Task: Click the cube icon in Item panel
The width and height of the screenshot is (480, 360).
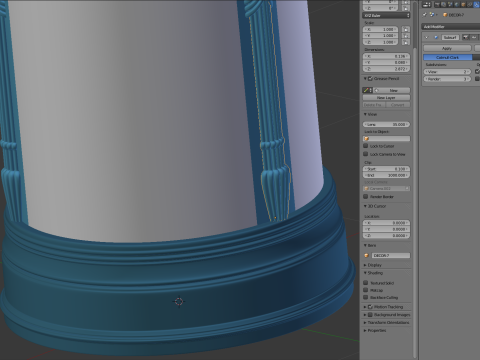Action: [367, 255]
